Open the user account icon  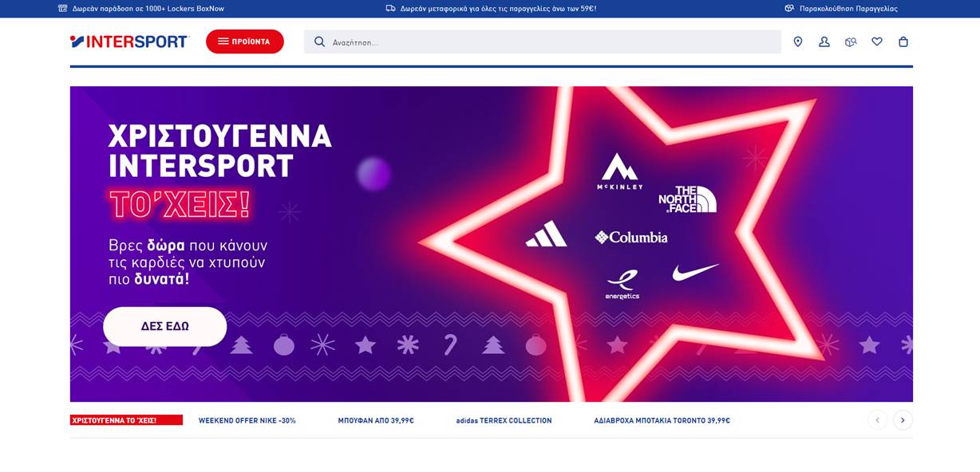click(x=824, y=41)
